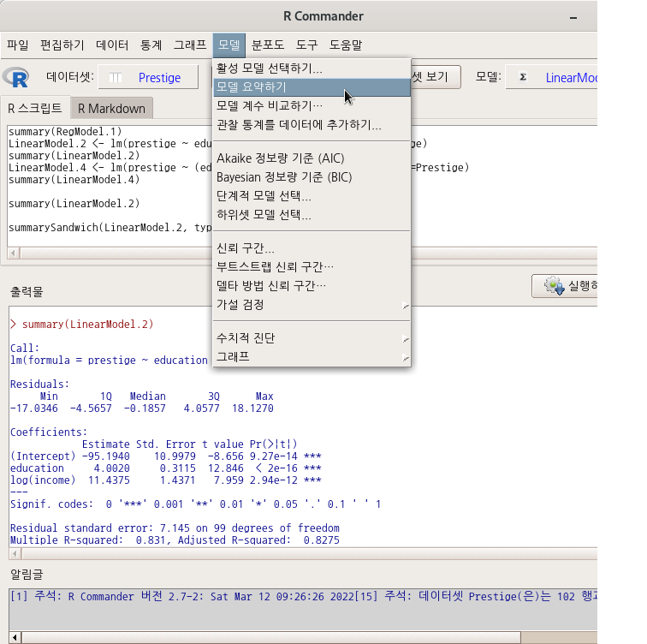Screen dimensions: 647x644
Task: Click the education coefficient row
Action: click(165, 468)
